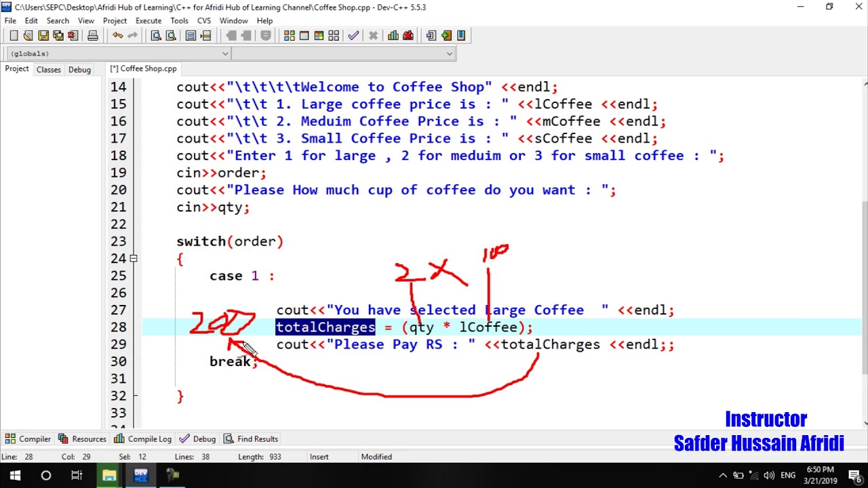
Task: Click the Save All toolbar icon
Action: (58, 35)
